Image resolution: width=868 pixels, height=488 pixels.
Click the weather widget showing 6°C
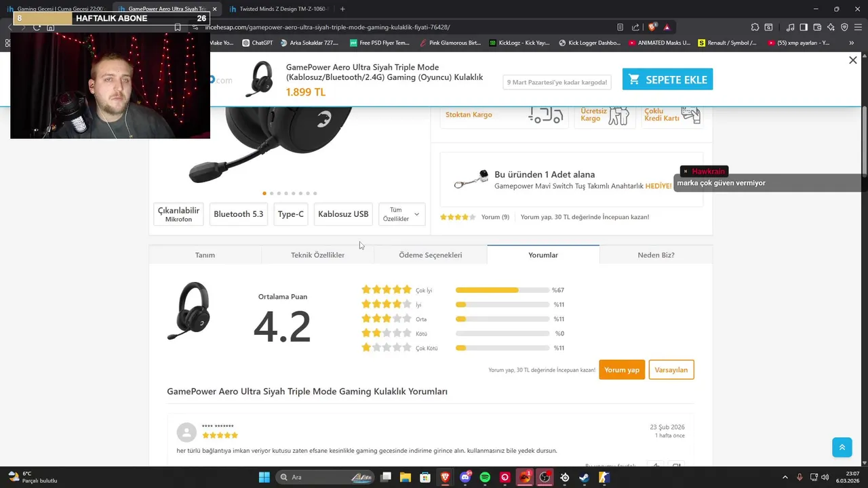pos(33,477)
